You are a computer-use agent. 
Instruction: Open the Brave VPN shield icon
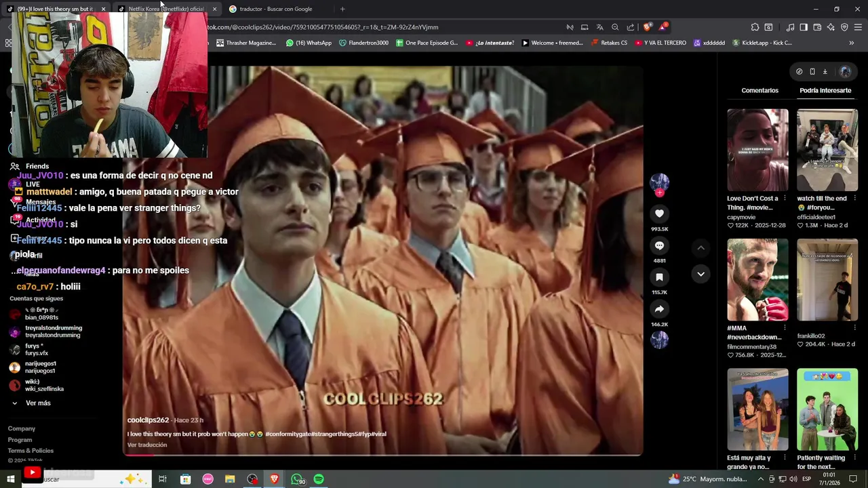point(844,27)
